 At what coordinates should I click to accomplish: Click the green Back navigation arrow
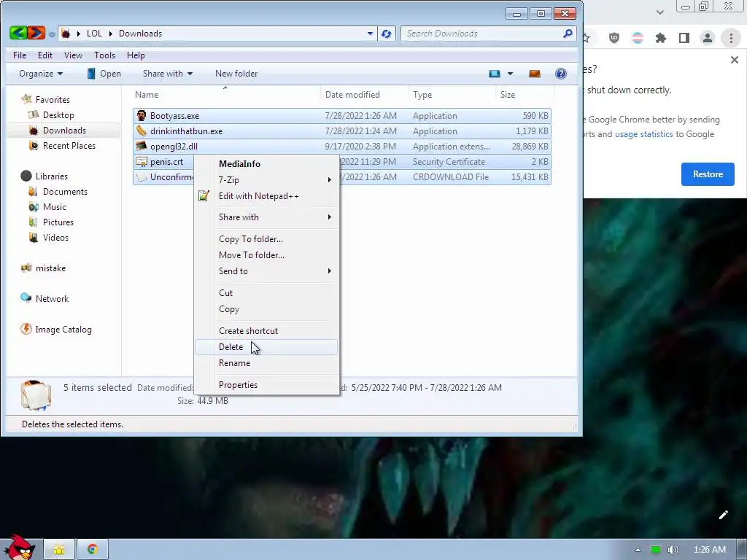point(18,33)
